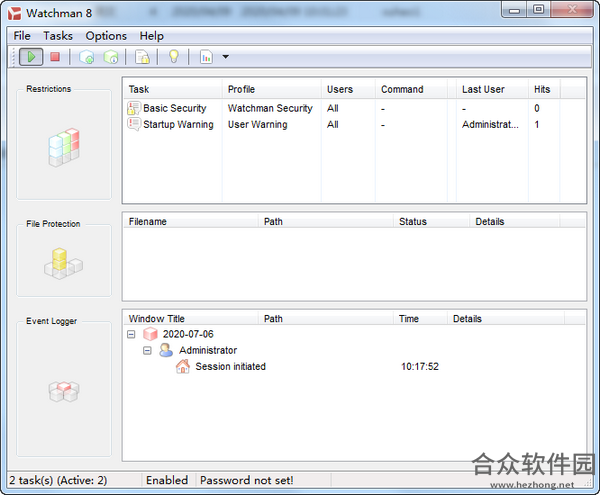Click the Basic Security task icon
The image size is (600, 495).
(x=134, y=108)
